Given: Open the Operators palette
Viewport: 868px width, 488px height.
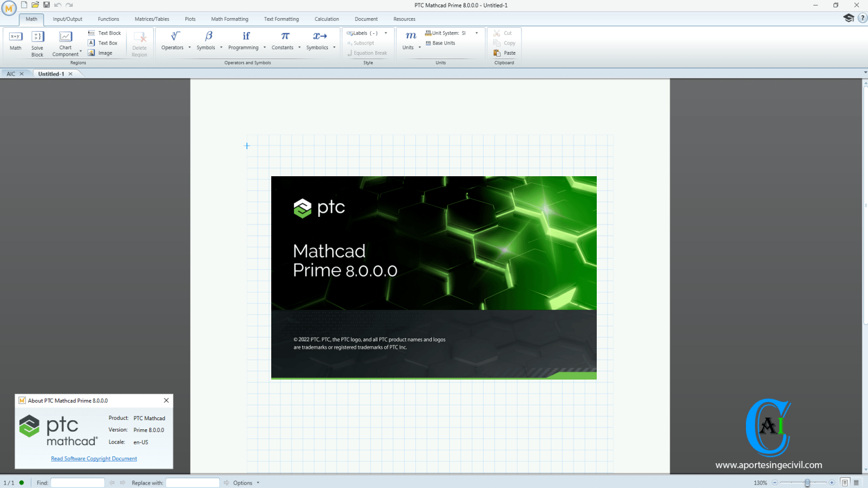Looking at the screenshot, I should tap(172, 40).
